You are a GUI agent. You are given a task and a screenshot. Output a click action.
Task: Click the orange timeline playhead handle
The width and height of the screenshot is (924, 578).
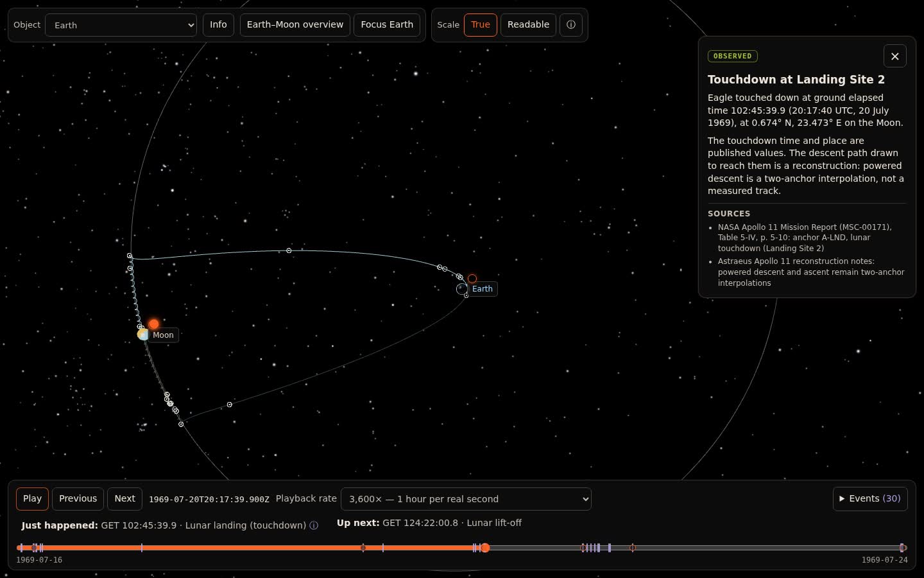click(x=485, y=548)
